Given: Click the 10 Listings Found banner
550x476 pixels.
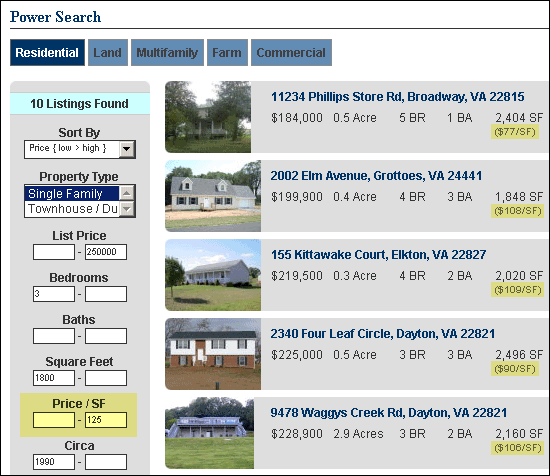Looking at the screenshot, I should coord(80,104).
